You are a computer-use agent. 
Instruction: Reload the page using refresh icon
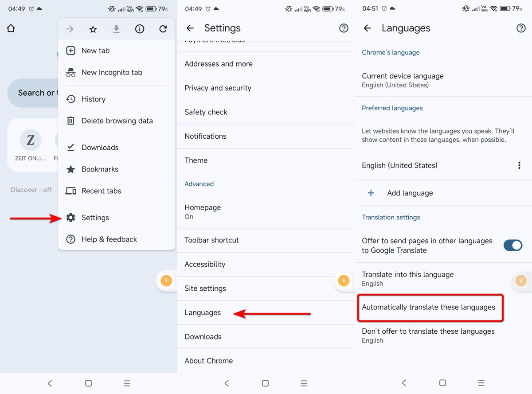click(x=163, y=28)
